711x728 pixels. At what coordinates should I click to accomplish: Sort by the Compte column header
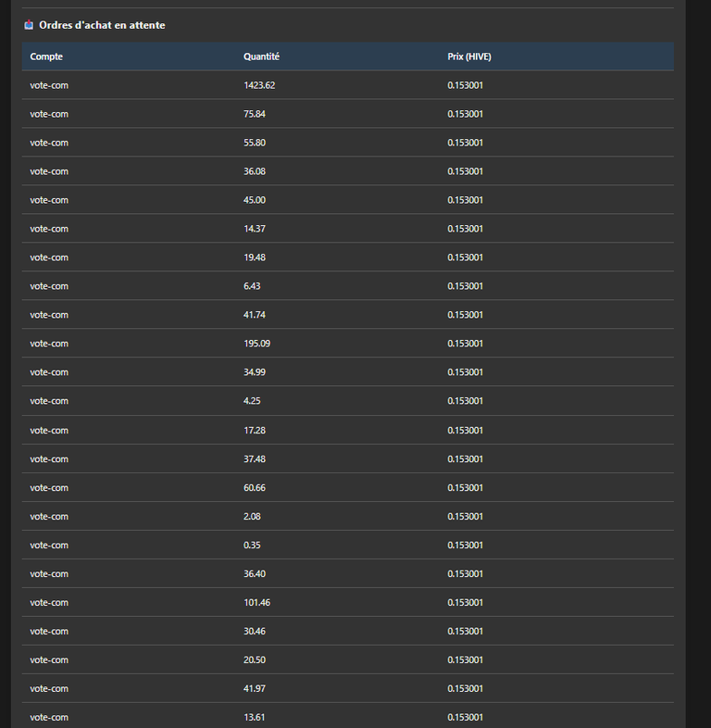46,56
